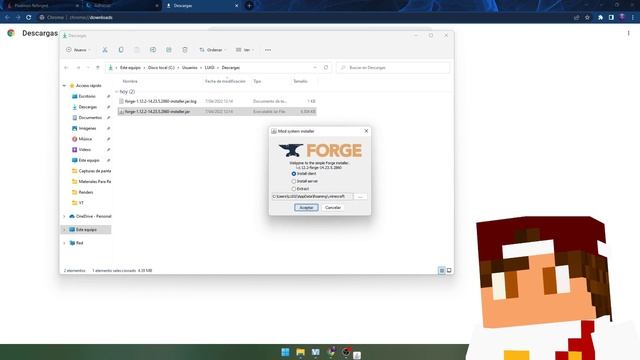Click the Buscar en Descargas search box
640x360 pixels.
coord(393,68)
